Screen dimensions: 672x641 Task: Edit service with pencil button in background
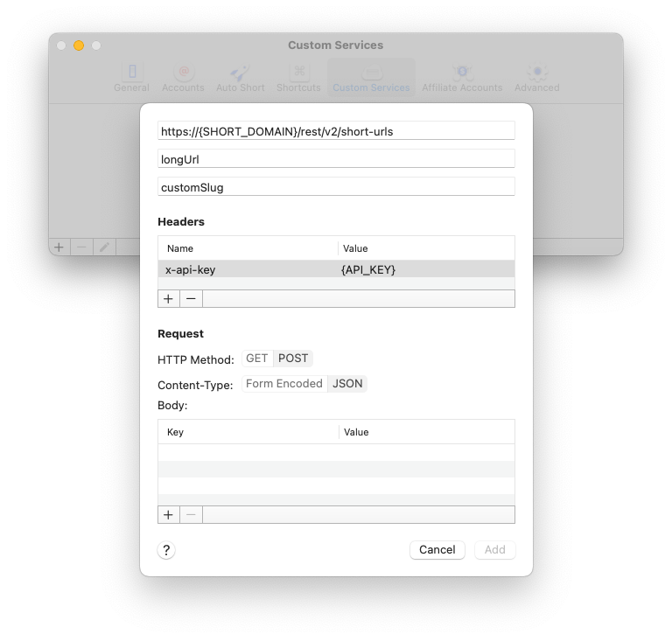[105, 247]
